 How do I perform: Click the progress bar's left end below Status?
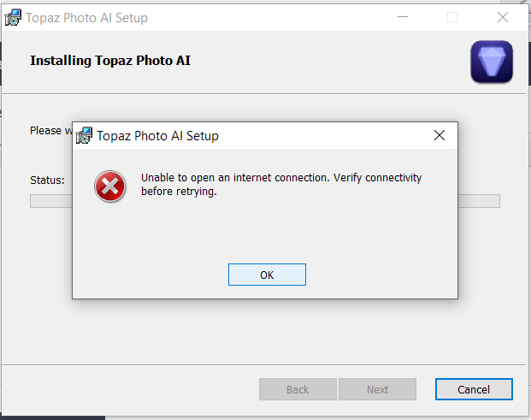[x=51, y=201]
